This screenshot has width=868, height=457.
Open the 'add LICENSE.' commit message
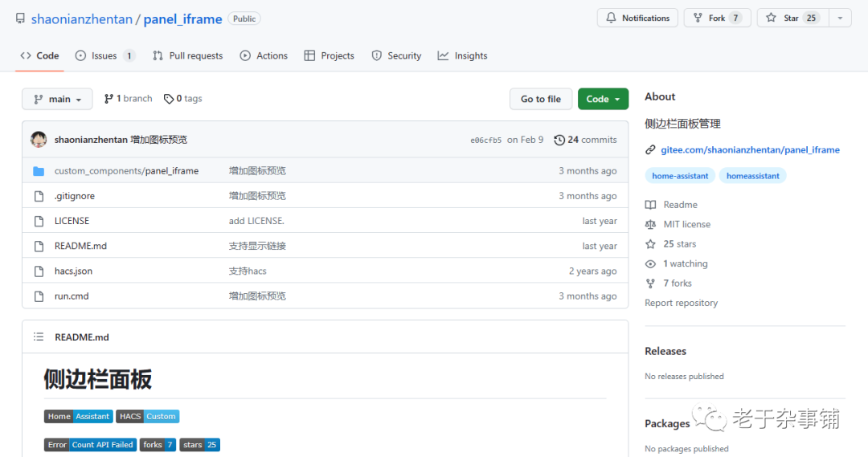(x=256, y=221)
